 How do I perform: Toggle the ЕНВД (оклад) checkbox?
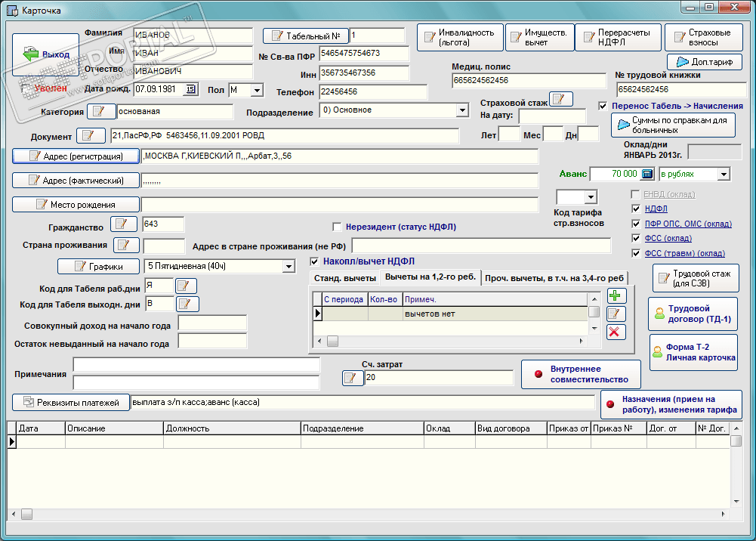click(x=635, y=194)
